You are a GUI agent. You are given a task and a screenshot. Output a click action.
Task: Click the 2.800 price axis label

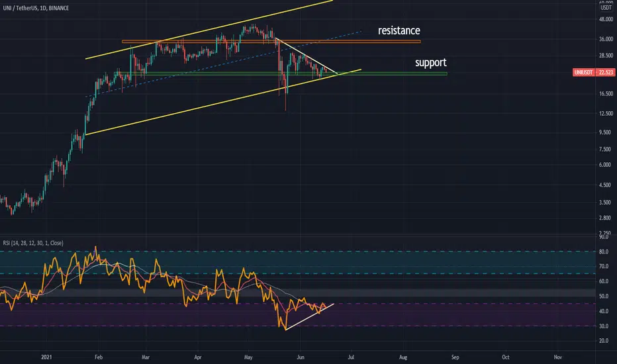pyautogui.click(x=606, y=218)
